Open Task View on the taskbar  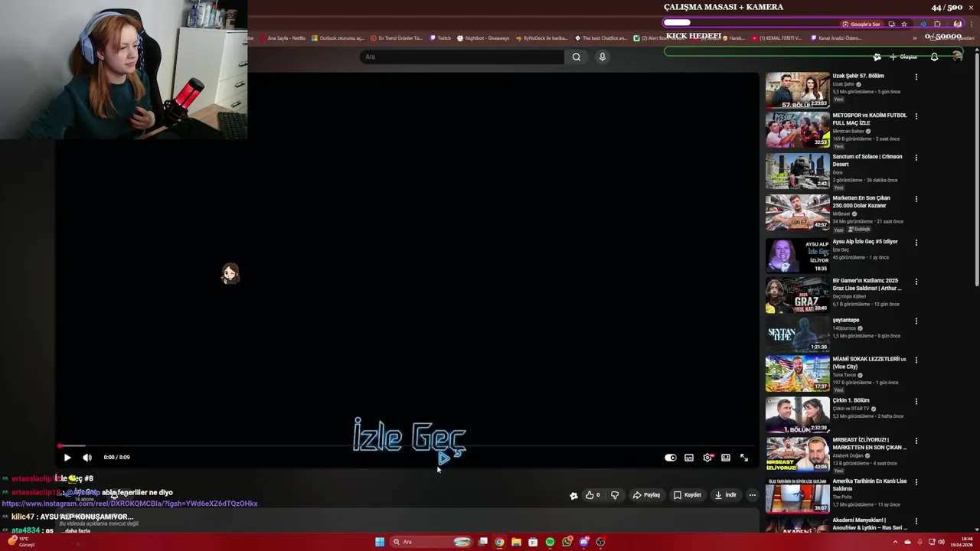pos(483,542)
